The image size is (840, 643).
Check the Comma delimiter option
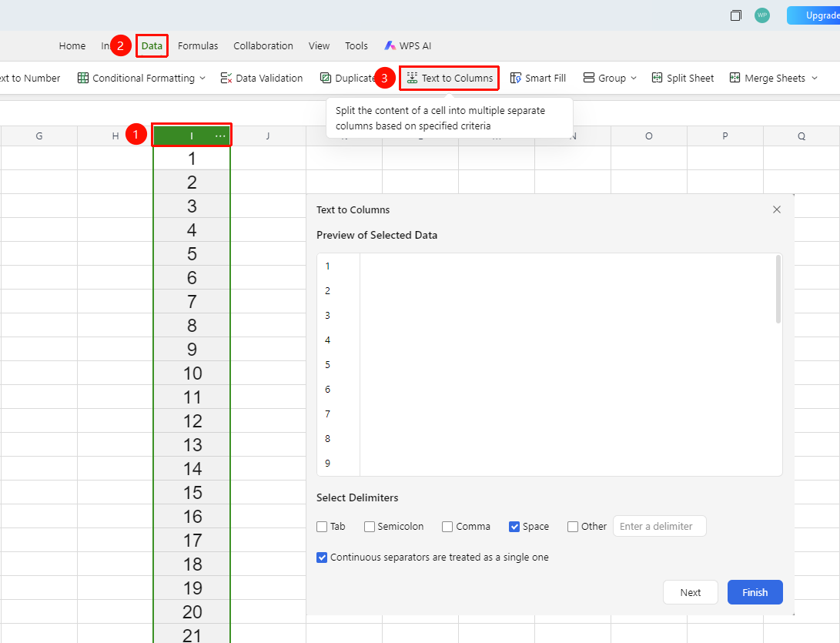click(x=447, y=527)
